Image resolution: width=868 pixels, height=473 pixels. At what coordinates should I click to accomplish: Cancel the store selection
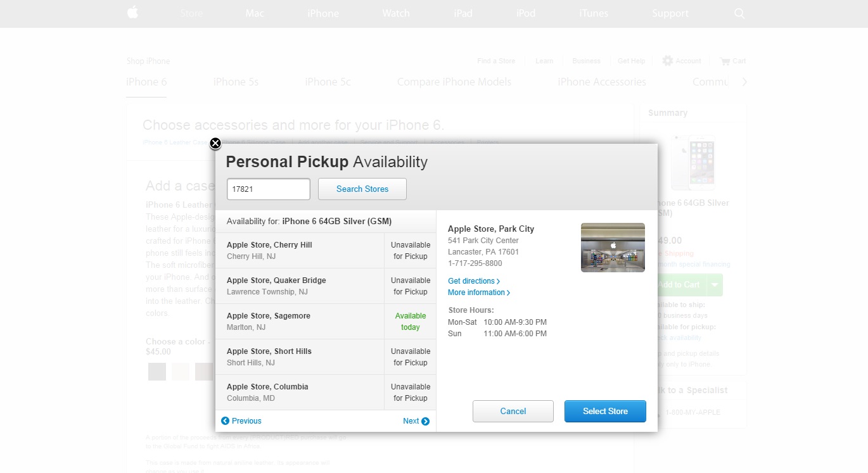[x=513, y=411]
